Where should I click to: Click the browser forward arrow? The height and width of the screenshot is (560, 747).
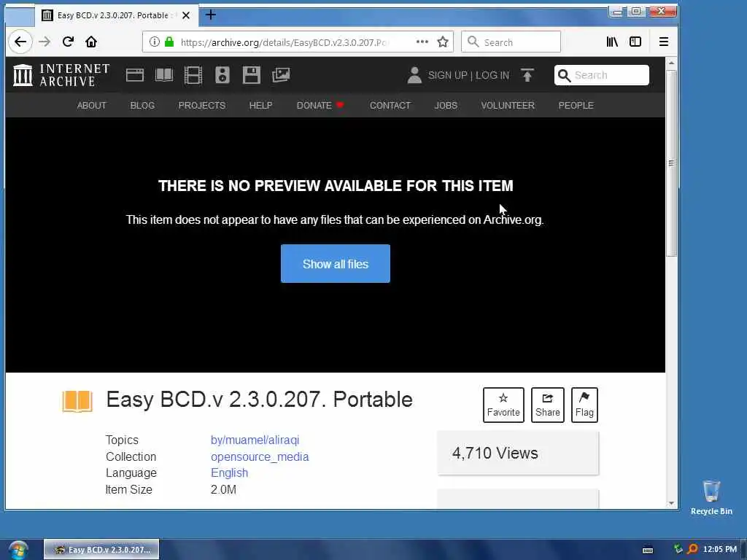coord(44,42)
